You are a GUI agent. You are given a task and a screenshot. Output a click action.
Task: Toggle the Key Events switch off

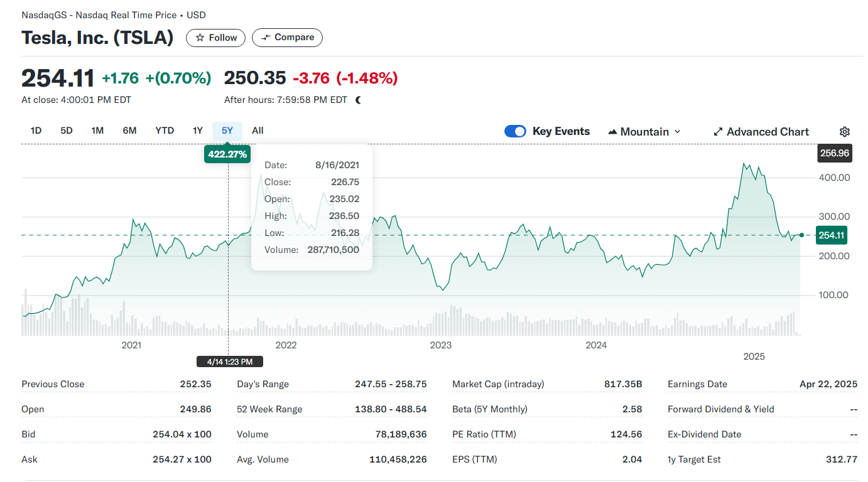[x=515, y=131]
